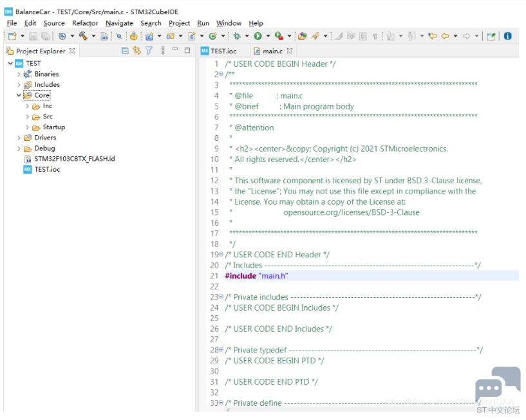Click the new C/C++ project icon

point(149,36)
